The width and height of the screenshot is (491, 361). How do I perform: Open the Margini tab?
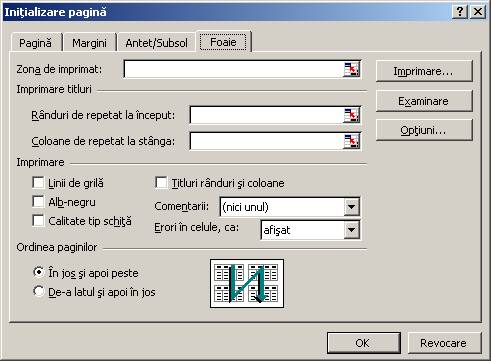tap(89, 43)
